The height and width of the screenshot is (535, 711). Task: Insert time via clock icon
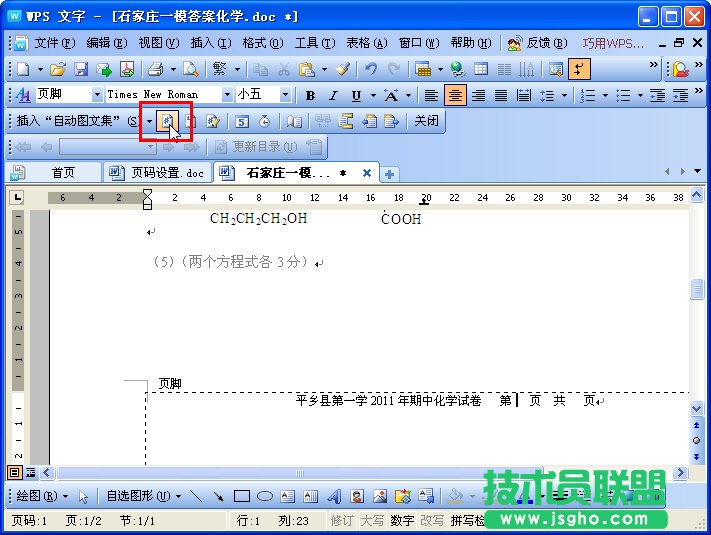pos(264,122)
